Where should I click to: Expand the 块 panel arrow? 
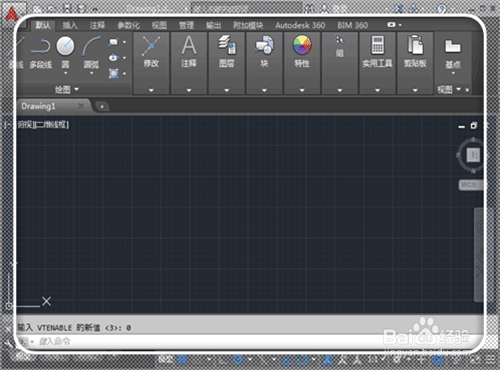click(264, 90)
